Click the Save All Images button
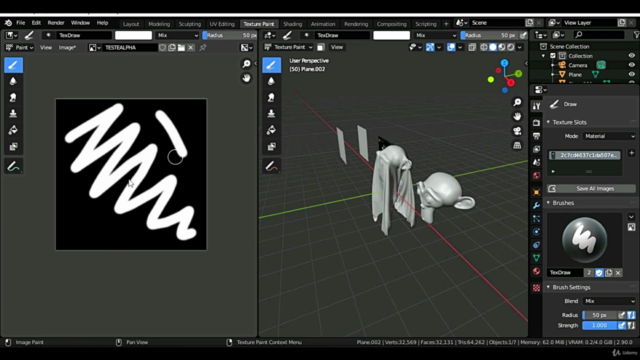Viewport: 640px width, 360px height. click(x=591, y=189)
